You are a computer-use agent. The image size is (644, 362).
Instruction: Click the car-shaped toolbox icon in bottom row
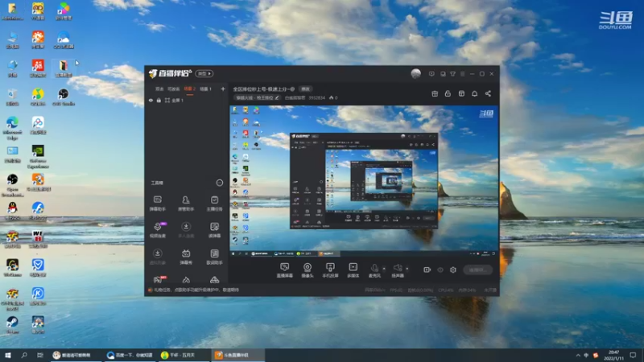pos(214,280)
